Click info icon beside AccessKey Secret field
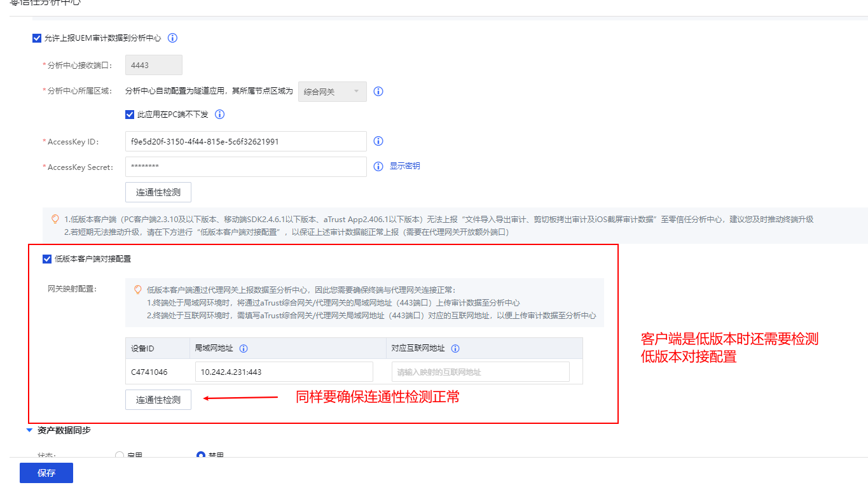The width and height of the screenshot is (868, 485). (378, 166)
